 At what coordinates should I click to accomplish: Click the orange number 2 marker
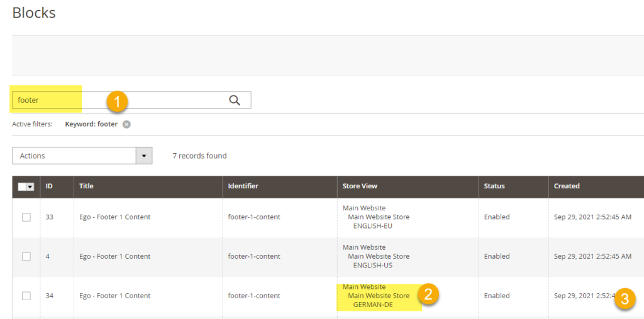[x=428, y=294]
